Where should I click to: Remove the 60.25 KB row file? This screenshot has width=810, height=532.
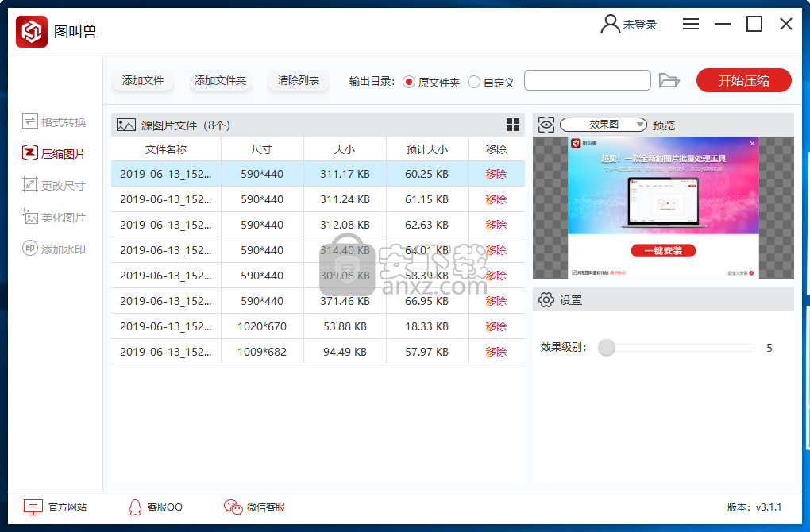pos(496,174)
